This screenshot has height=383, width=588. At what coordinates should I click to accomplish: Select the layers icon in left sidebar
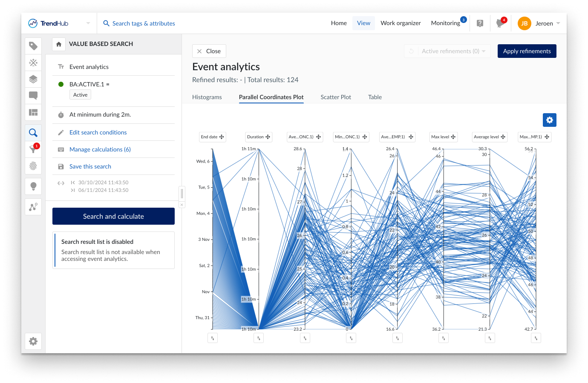tap(33, 79)
